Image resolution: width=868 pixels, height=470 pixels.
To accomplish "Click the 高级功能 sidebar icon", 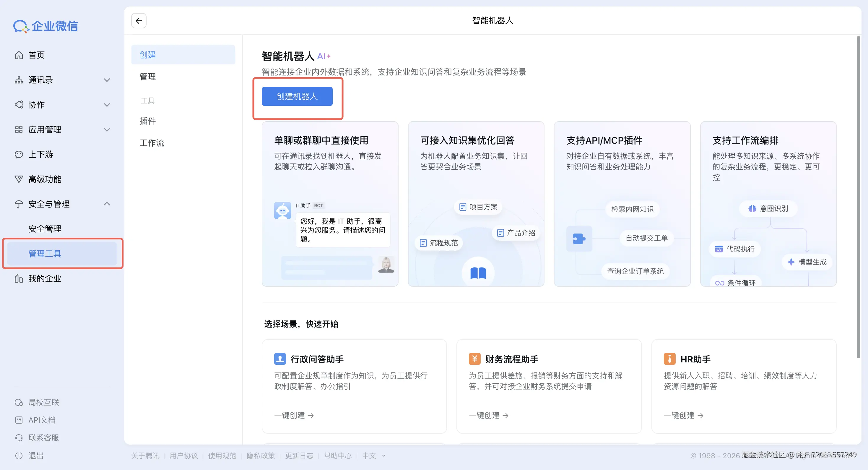I will [x=19, y=179].
